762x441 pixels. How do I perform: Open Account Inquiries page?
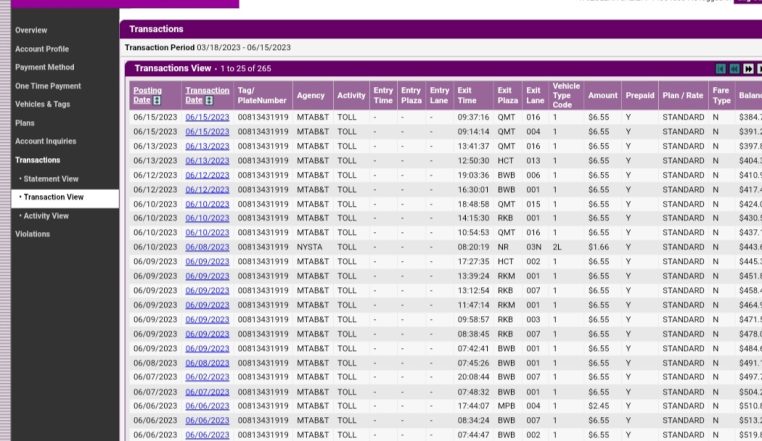click(46, 141)
